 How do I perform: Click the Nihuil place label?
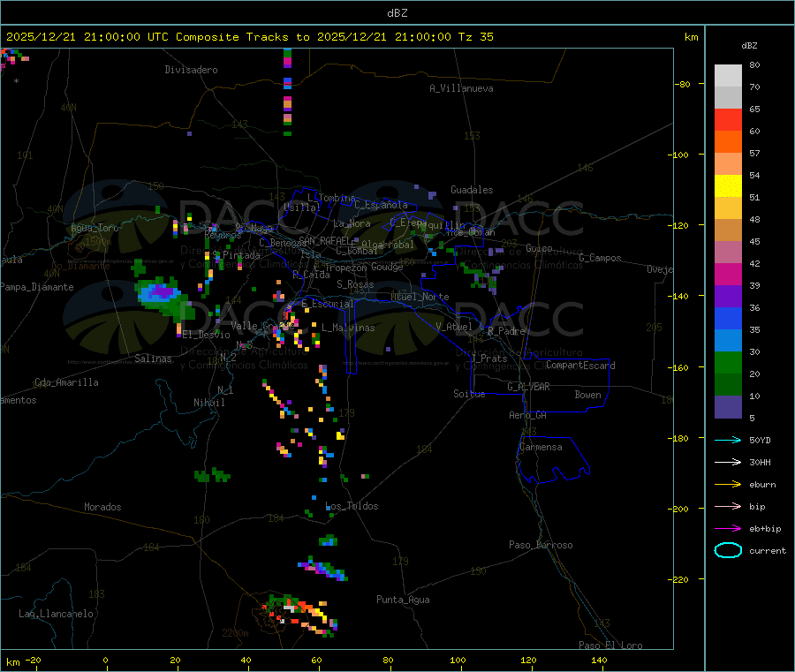pyautogui.click(x=208, y=403)
